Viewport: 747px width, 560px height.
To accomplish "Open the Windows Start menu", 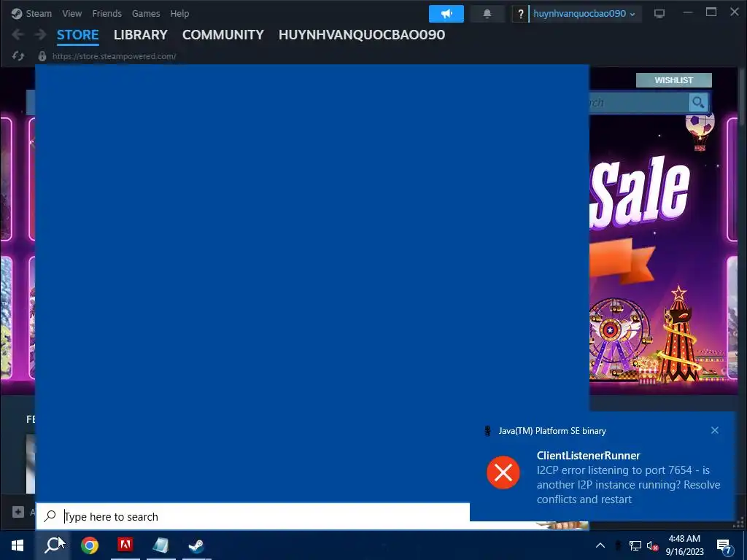I will pos(18,545).
